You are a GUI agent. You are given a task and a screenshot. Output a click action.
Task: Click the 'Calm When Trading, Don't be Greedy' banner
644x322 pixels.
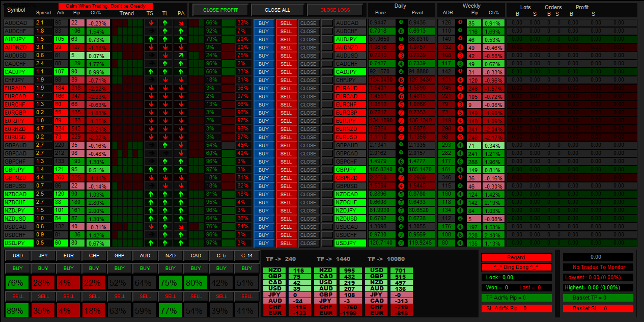pos(105,6)
